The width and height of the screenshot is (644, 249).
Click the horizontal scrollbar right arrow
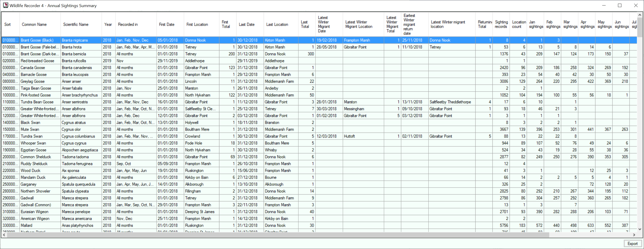tap(634, 235)
